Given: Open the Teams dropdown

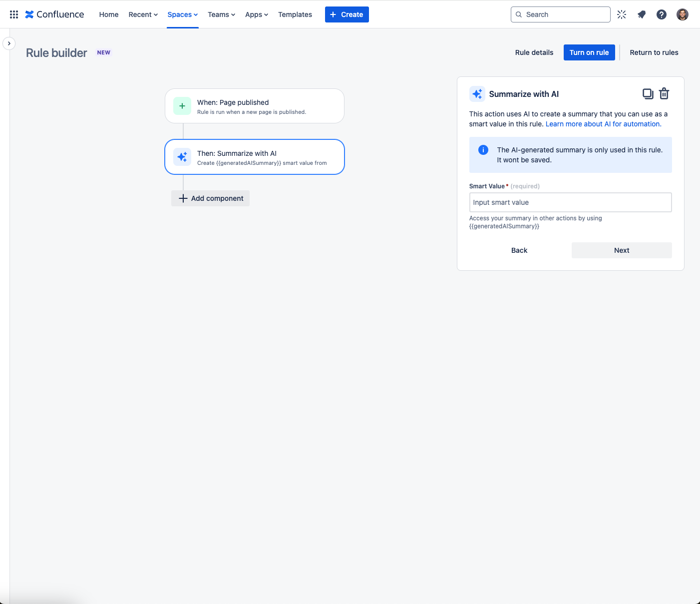Looking at the screenshot, I should [x=221, y=14].
